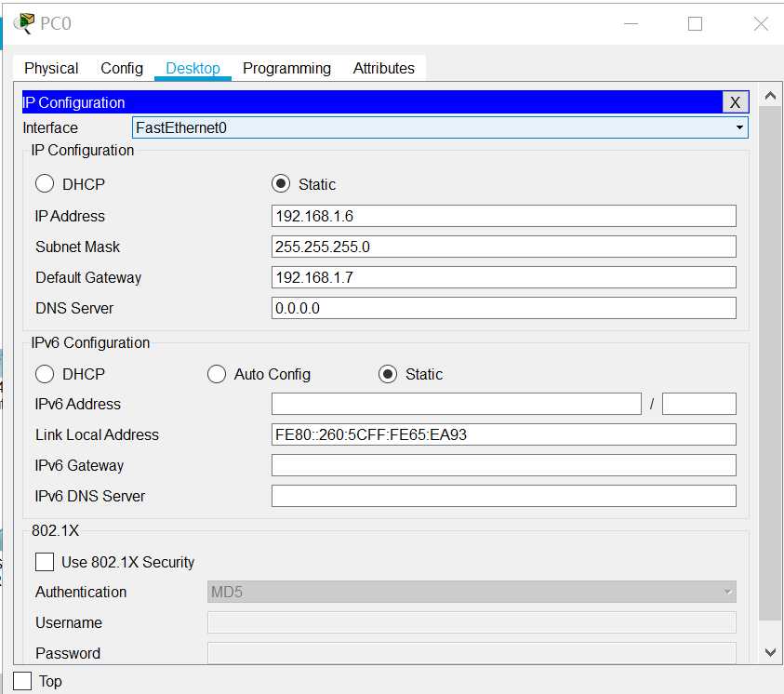Viewport: 784px width, 694px height.
Task: Select the IPv6 Static radio button
Action: tap(388, 374)
